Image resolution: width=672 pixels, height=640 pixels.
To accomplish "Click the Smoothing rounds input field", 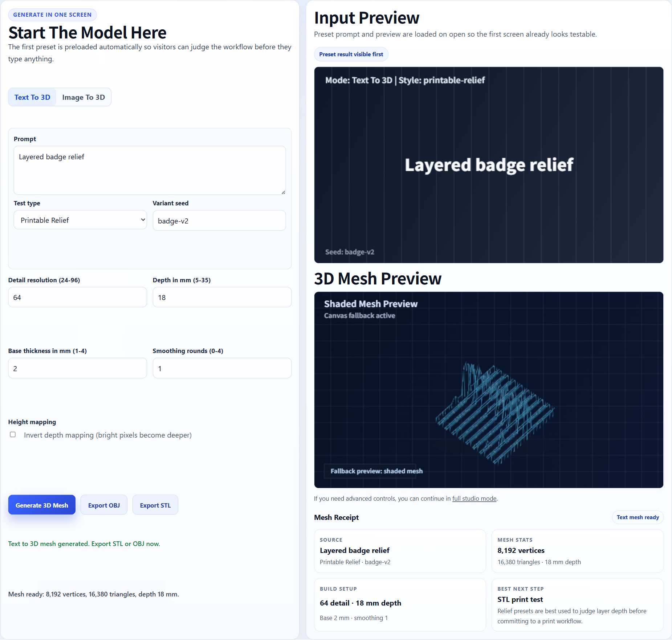I will 222,368.
